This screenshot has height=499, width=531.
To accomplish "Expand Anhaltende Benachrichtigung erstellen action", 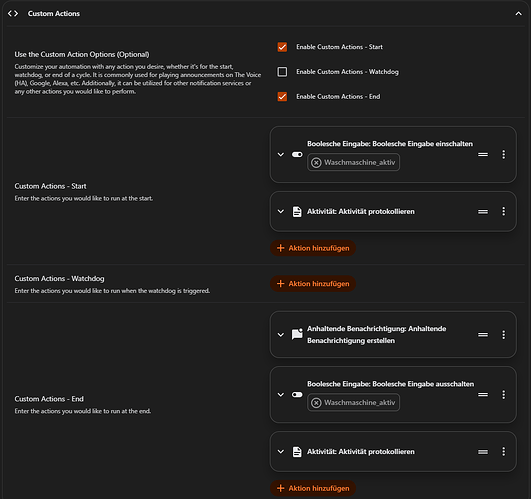I will [x=281, y=334].
